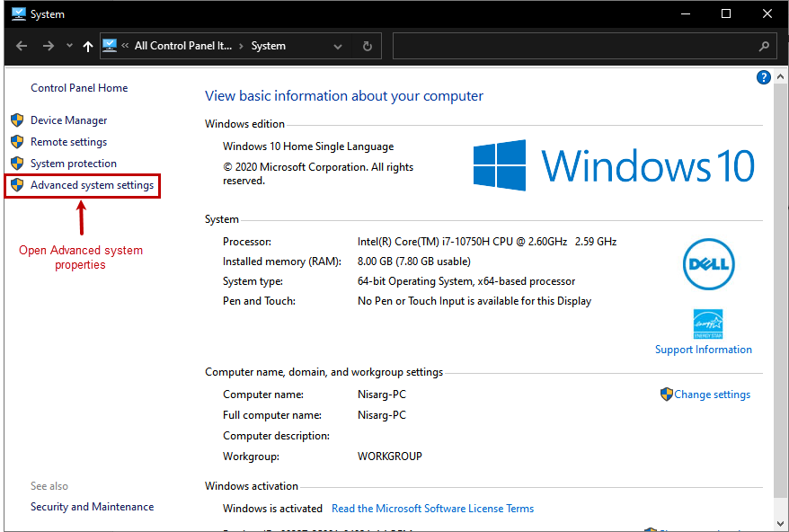Click inside the Search Control Panel box
The height and width of the screenshot is (532, 789).
575,47
